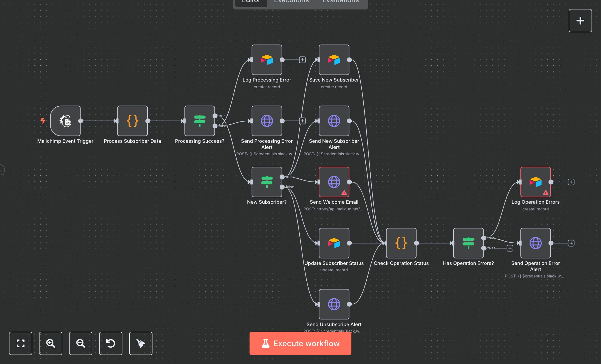Open the add node panel button
601x364 pixels.
coord(580,21)
